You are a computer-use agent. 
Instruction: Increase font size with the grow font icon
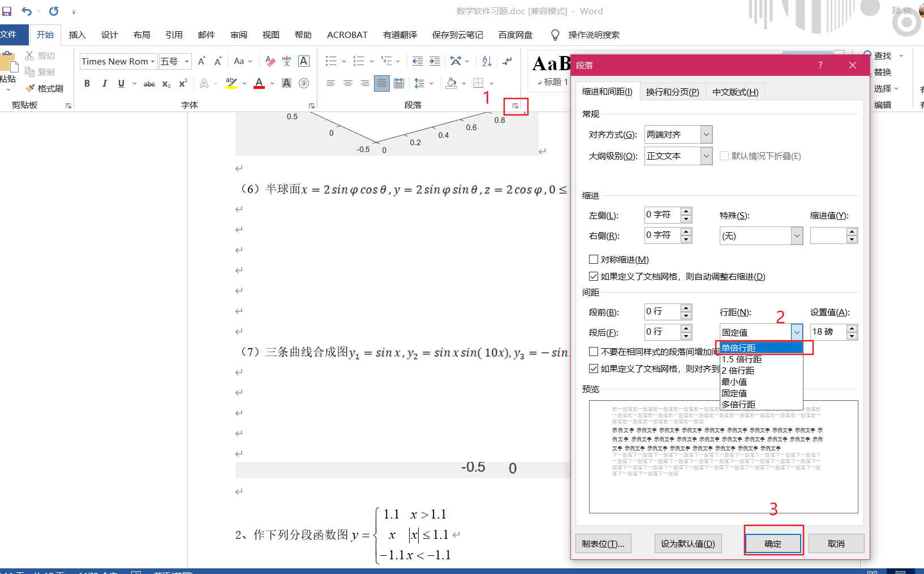tap(201, 61)
